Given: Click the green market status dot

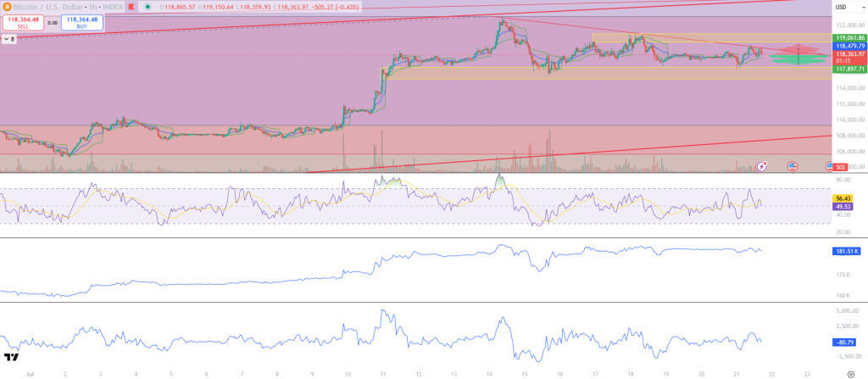Looking at the screenshot, I should point(147,7).
